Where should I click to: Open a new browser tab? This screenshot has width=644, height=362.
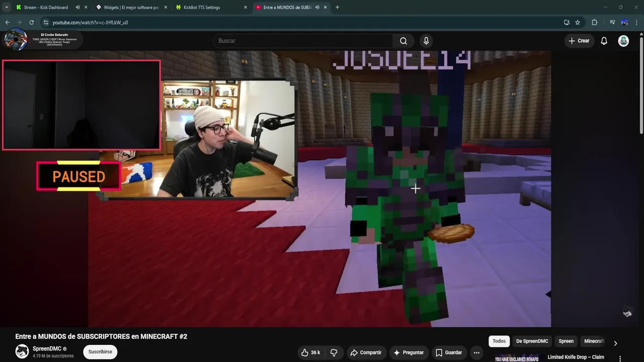(337, 7)
